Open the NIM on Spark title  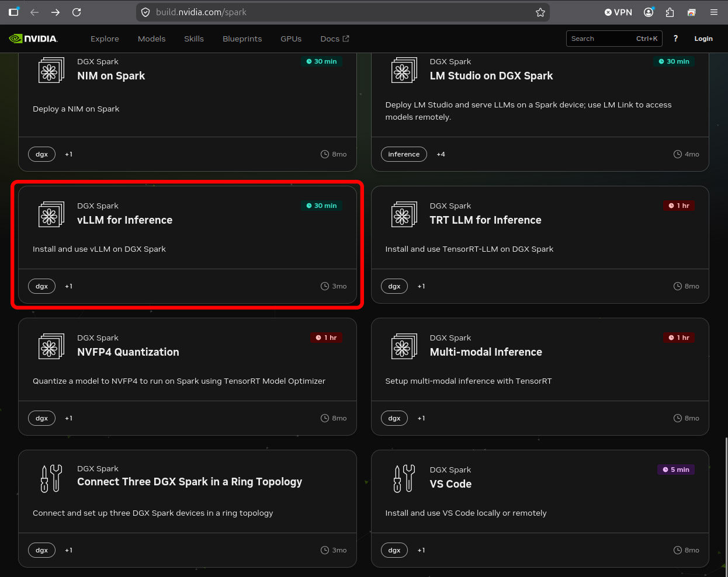click(x=111, y=76)
